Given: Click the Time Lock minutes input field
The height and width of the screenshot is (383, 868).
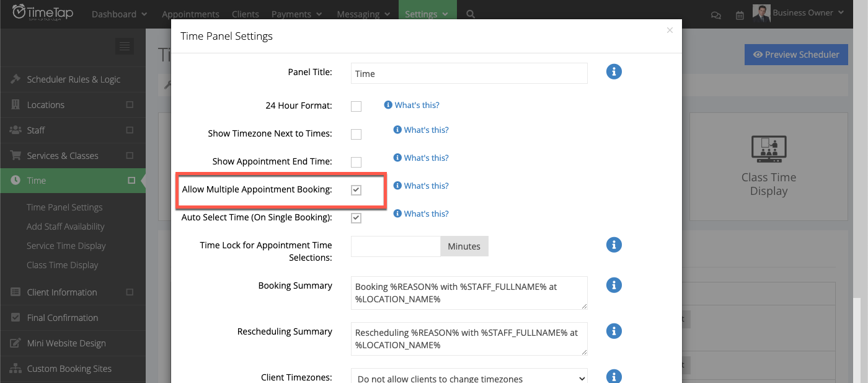Looking at the screenshot, I should (395, 246).
